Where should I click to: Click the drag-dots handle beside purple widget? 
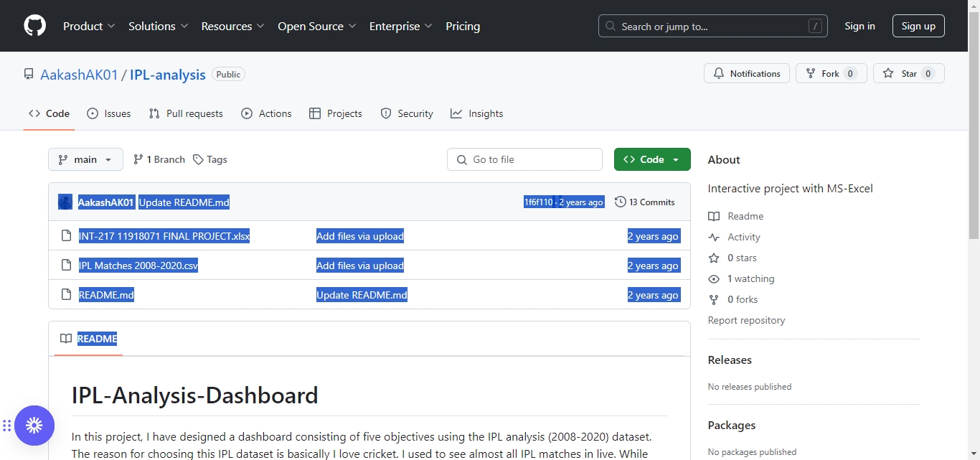(x=6, y=426)
